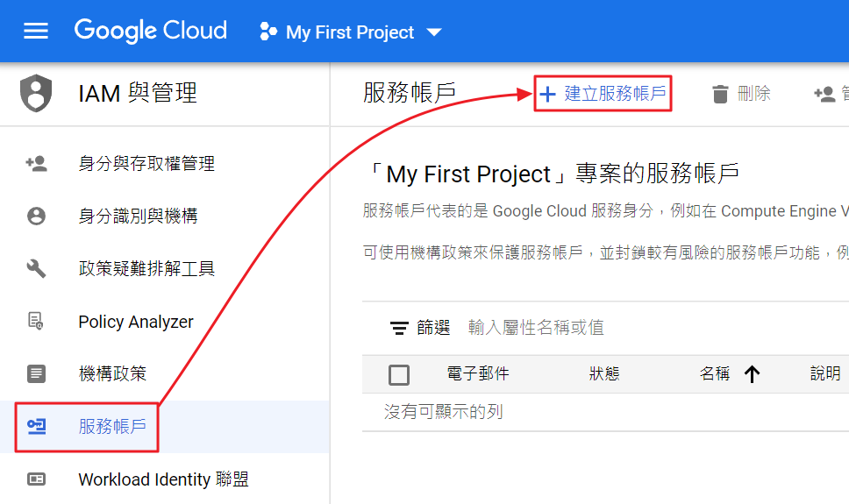Click the filter lines icon
This screenshot has height=504, width=849.
[399, 328]
